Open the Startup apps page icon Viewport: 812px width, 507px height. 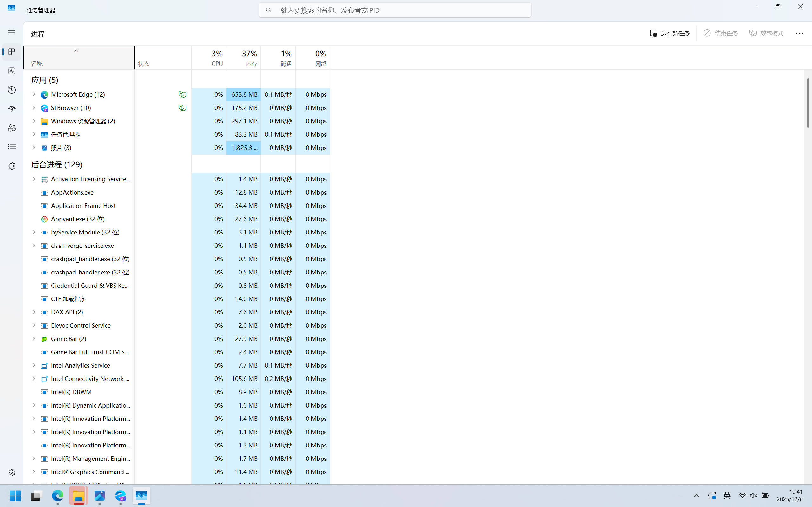12,109
